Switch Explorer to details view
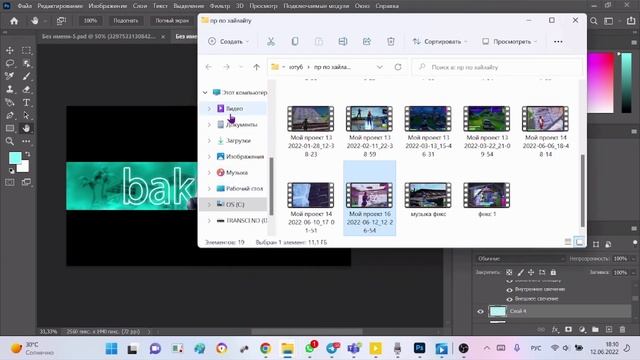640x360 pixels. coord(568,242)
